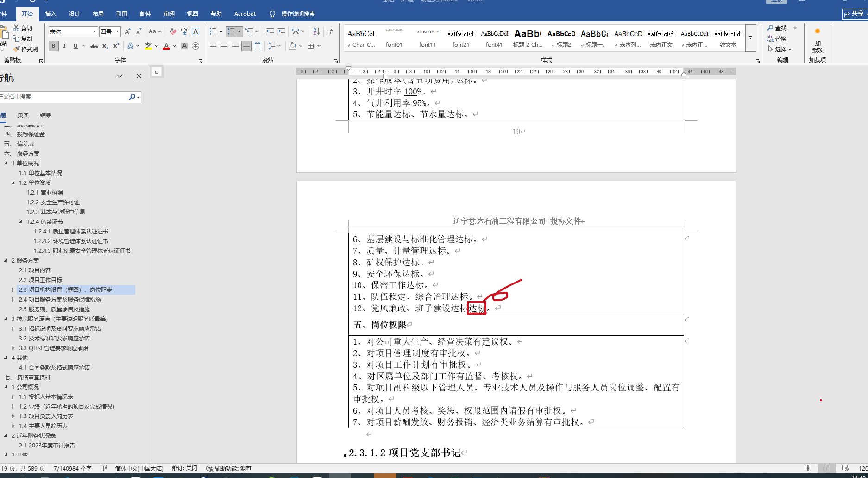
Task: Toggle underline formatting
Action: pyautogui.click(x=75, y=46)
